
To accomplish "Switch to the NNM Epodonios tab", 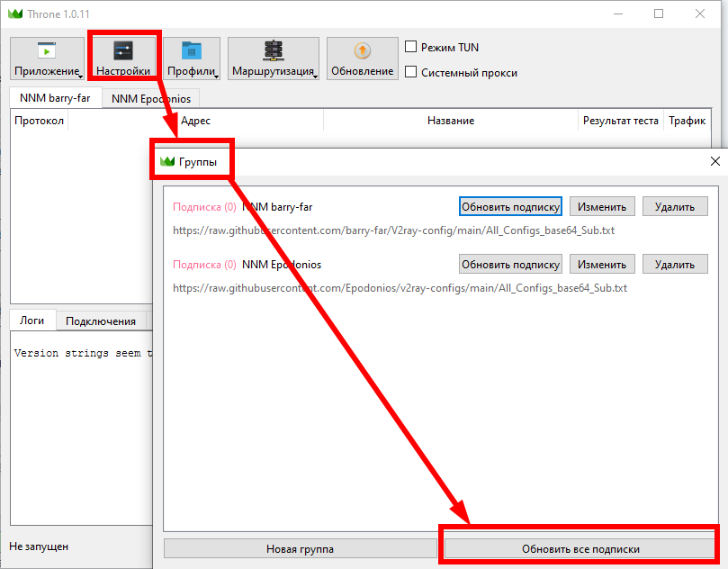I will (x=150, y=99).
